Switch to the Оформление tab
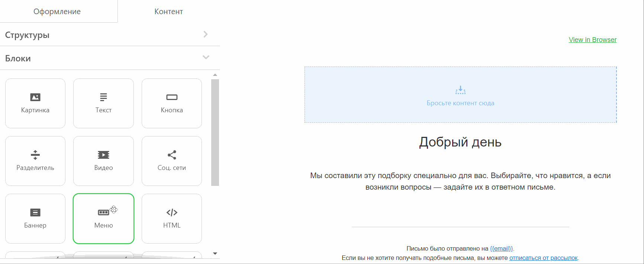This screenshot has height=264, width=644. coord(57,12)
